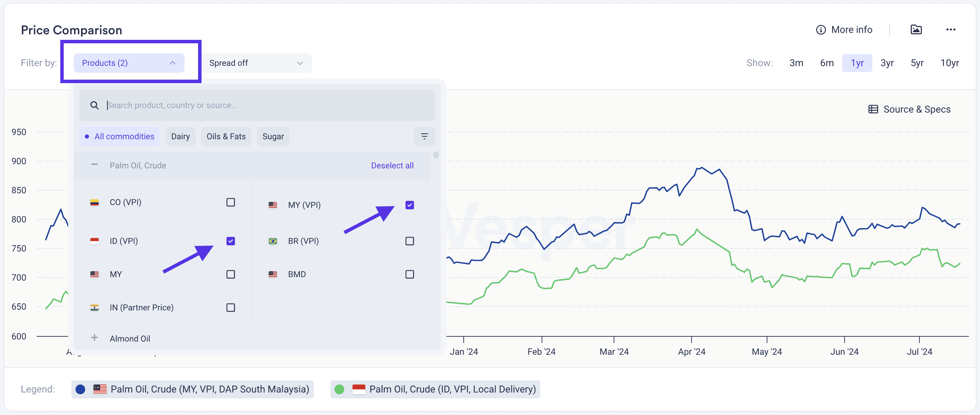Switch to the 5yr time range
Screen dimensions: 980x415
pyautogui.click(x=917, y=63)
